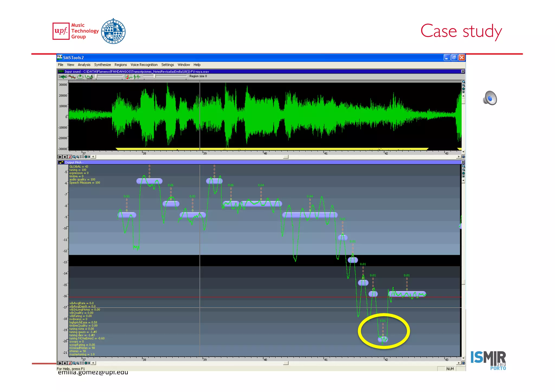555x392 pixels.
Task: Click the boxed waveform icon beside the loop icon
Action: point(89,77)
